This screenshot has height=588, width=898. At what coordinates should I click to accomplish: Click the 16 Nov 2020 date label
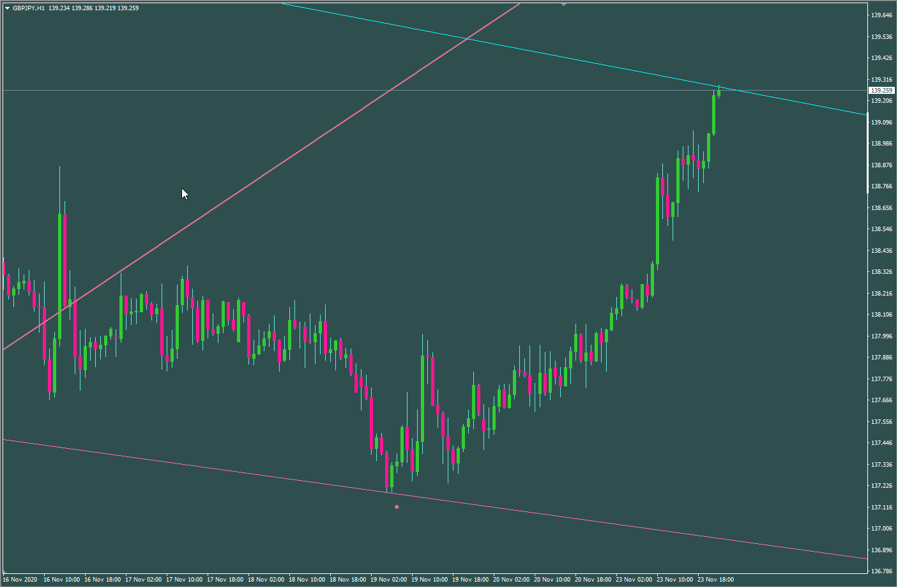[x=20, y=580]
